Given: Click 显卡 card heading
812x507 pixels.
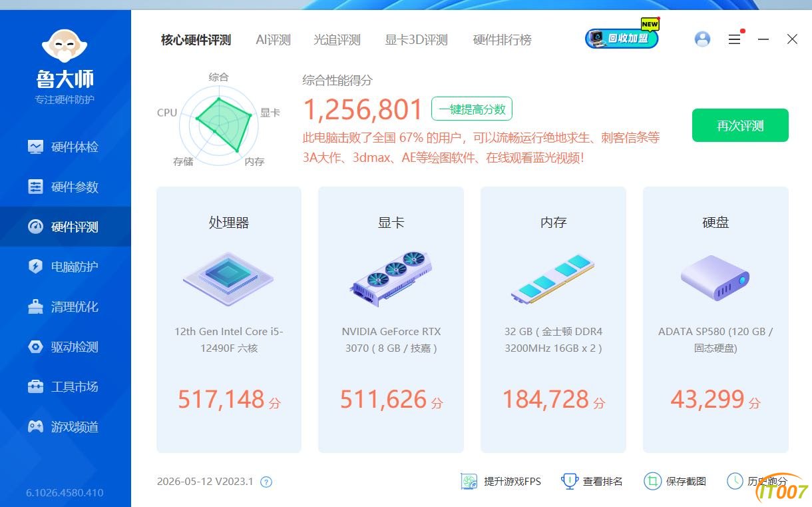Looking at the screenshot, I should 391,223.
